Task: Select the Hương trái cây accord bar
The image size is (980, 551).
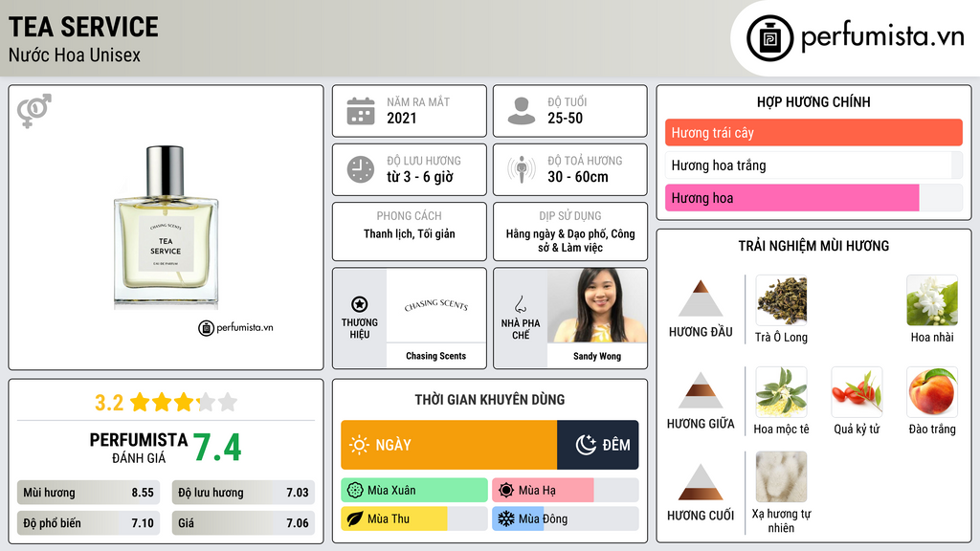Action: pos(813,132)
